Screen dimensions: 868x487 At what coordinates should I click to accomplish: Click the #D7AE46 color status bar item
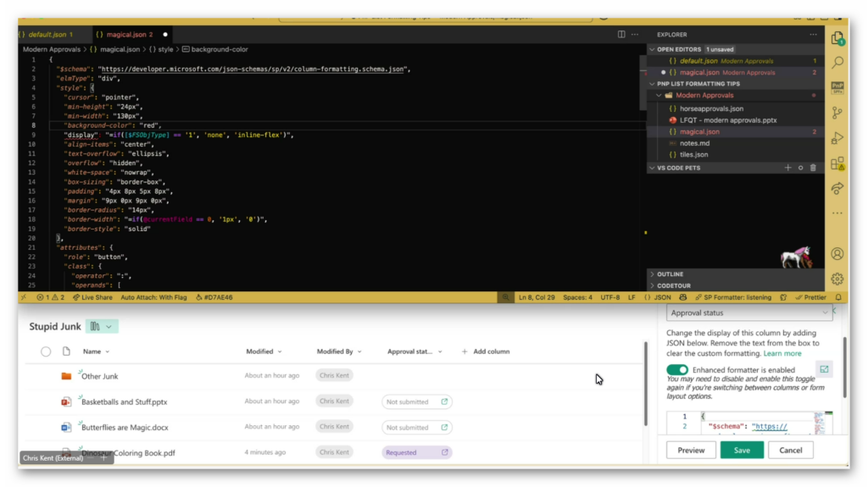point(214,298)
